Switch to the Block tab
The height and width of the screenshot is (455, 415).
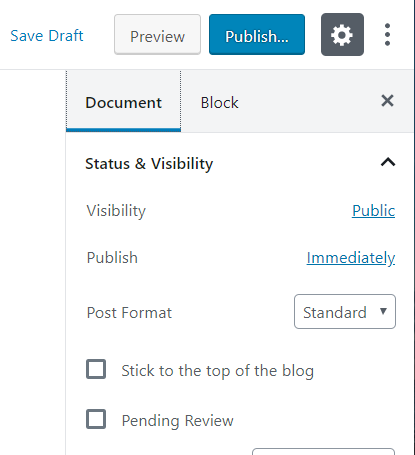tap(219, 103)
